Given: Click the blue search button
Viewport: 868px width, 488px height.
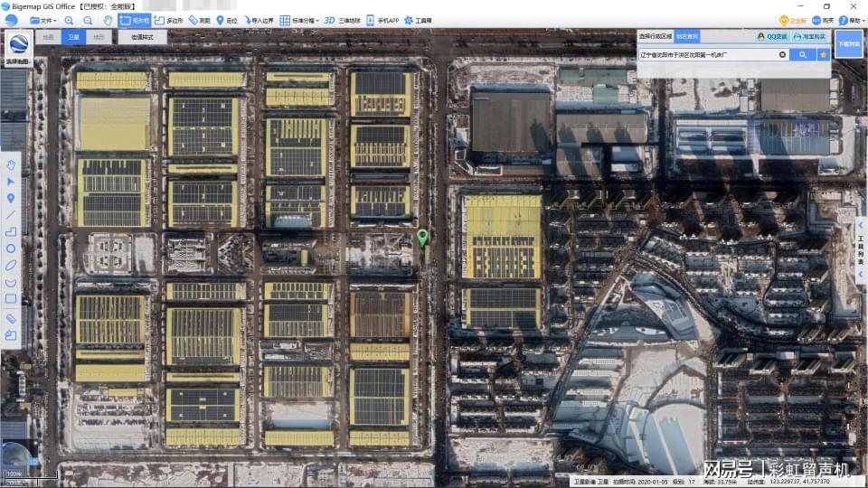Looking at the screenshot, I should pos(802,55).
